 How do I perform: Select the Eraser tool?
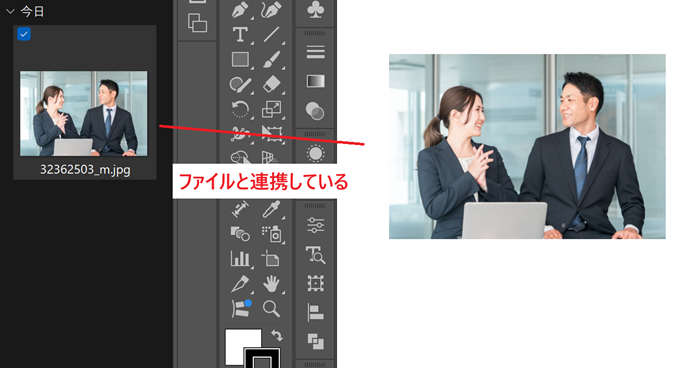click(x=272, y=84)
